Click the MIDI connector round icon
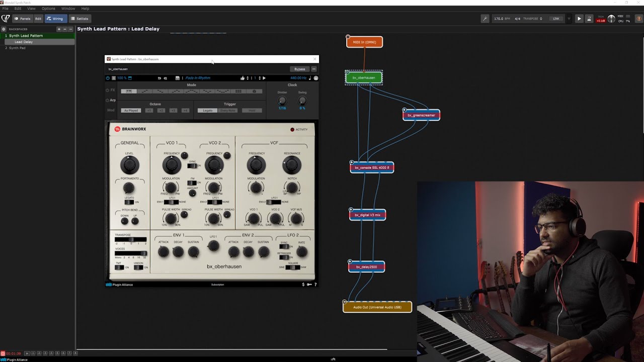 [316, 78]
